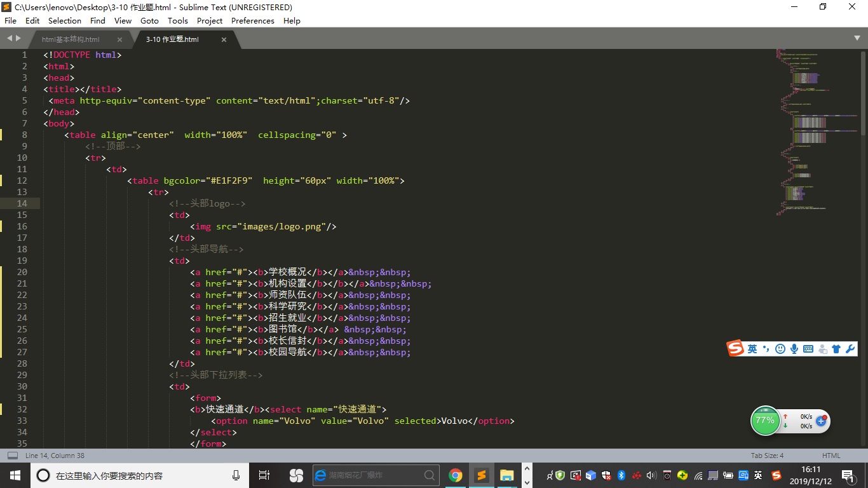Open the HTML syntax selector in status bar

pyautogui.click(x=831, y=456)
